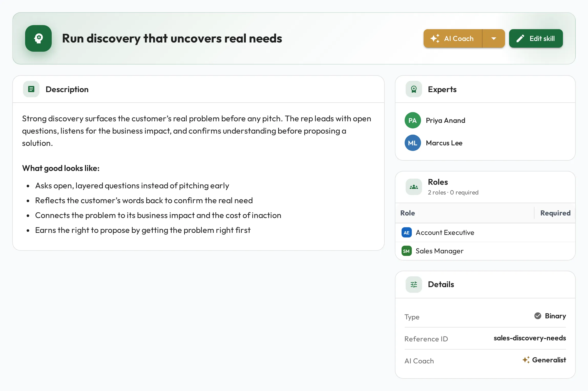Click the Edit skill button
The height and width of the screenshot is (391, 588).
(536, 38)
